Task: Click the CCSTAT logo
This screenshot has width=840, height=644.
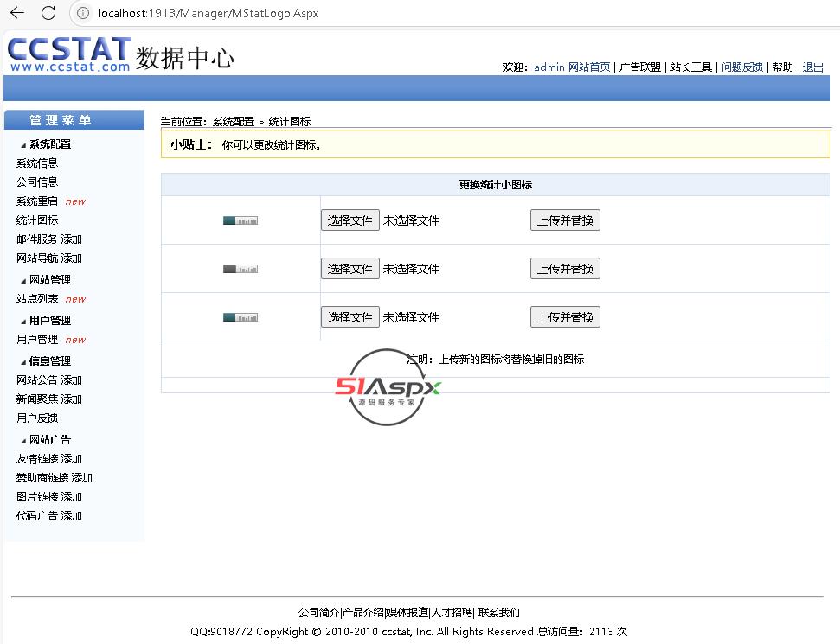Action: coord(69,54)
